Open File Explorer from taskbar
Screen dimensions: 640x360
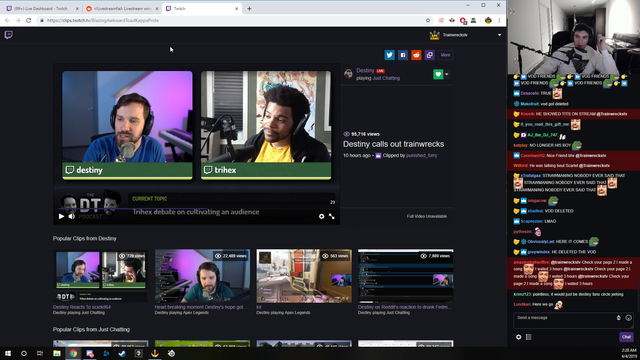(57, 353)
